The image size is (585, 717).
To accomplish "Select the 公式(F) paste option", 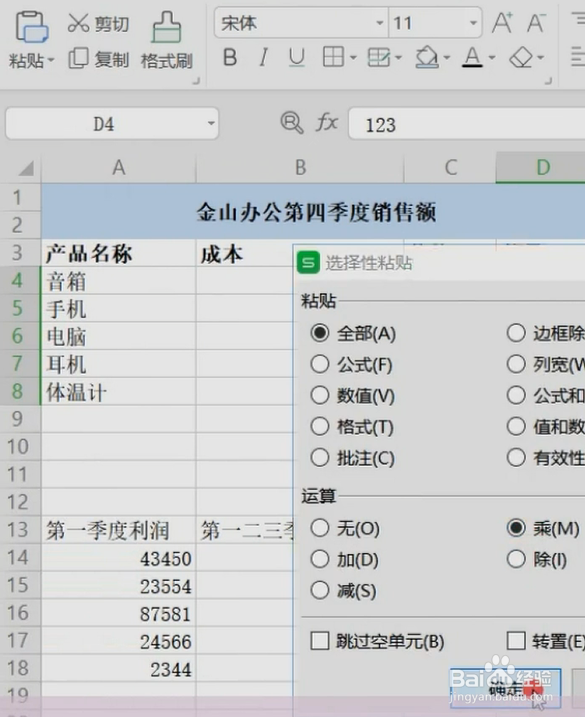I will click(x=320, y=364).
